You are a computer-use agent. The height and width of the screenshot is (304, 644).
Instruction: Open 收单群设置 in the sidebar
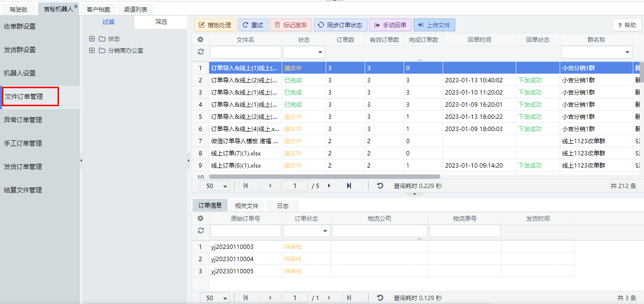click(40, 26)
